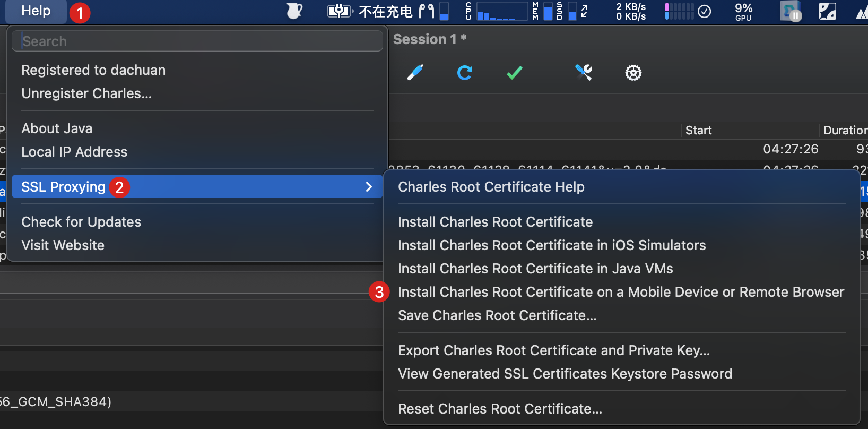Screen dimensions: 868x429
Task: Click the Charles pitcher icon in menu bar
Action: click(294, 11)
